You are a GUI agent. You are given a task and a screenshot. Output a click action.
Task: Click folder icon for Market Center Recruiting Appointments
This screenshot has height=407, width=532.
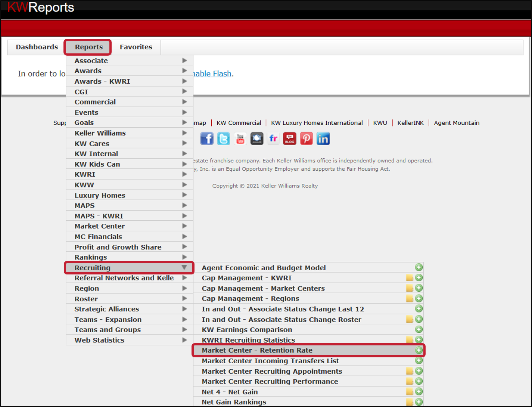point(410,371)
